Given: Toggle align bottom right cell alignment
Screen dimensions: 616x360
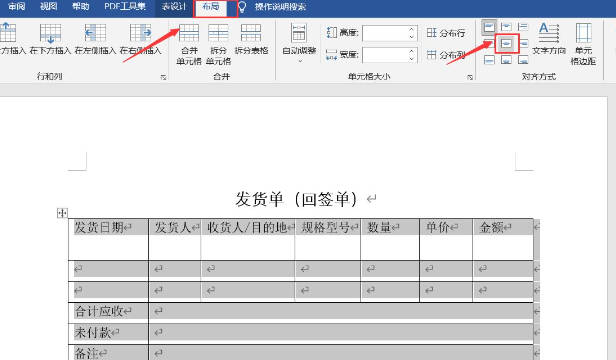Looking at the screenshot, I should pyautogui.click(x=523, y=60).
